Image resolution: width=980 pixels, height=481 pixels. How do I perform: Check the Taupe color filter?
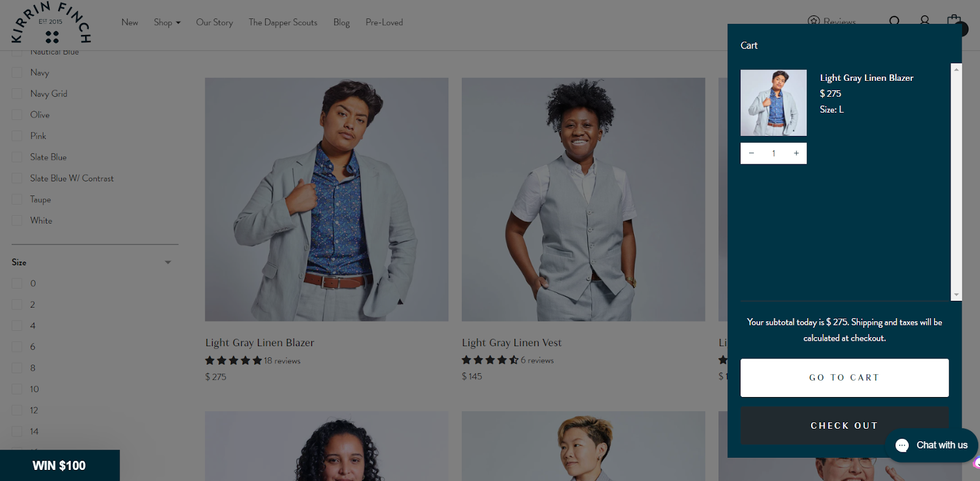click(17, 200)
